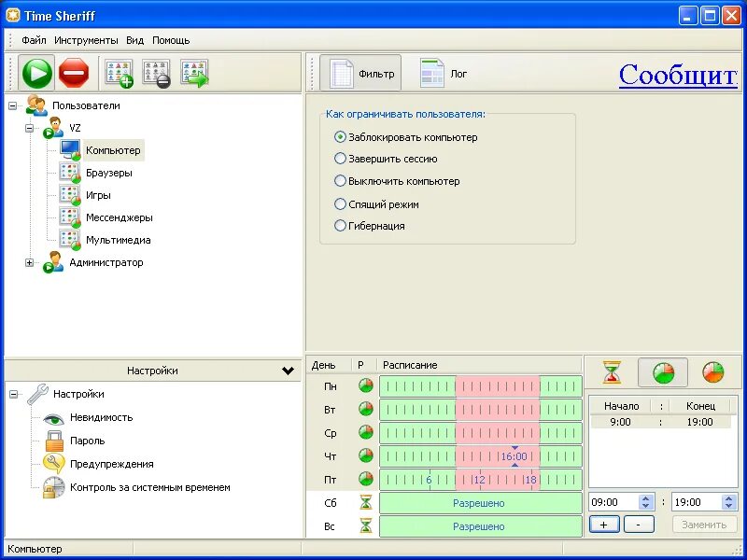Click the Сообщит link
747x560 pixels.
coord(678,75)
